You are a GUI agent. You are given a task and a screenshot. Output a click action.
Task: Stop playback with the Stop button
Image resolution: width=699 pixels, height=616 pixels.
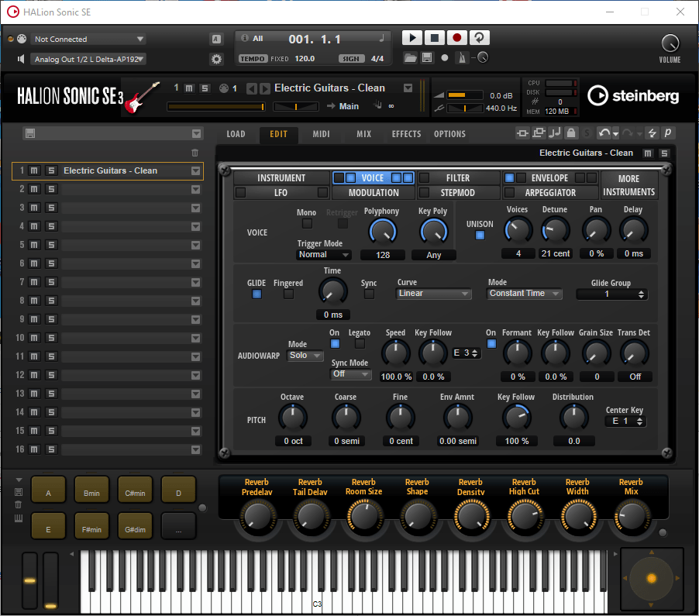pyautogui.click(x=434, y=38)
